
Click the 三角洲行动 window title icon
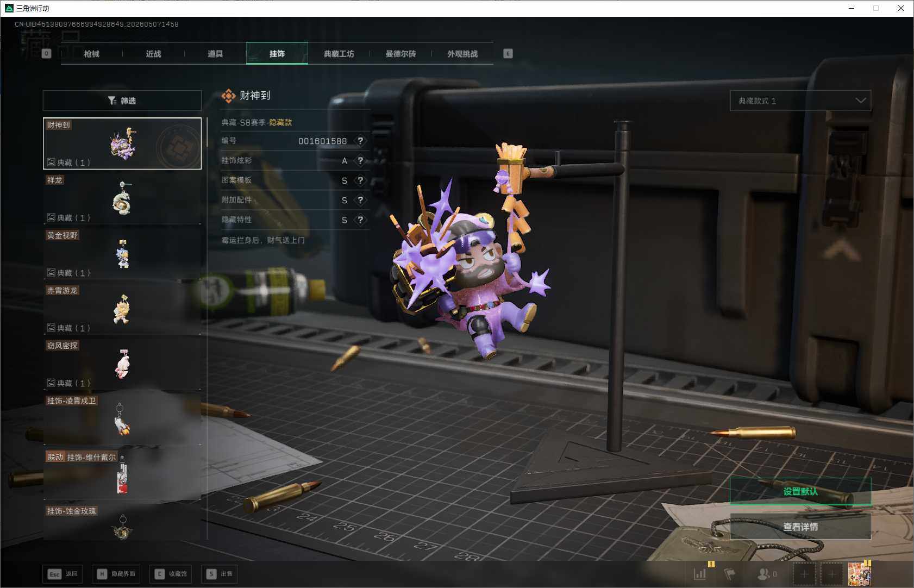[9, 8]
